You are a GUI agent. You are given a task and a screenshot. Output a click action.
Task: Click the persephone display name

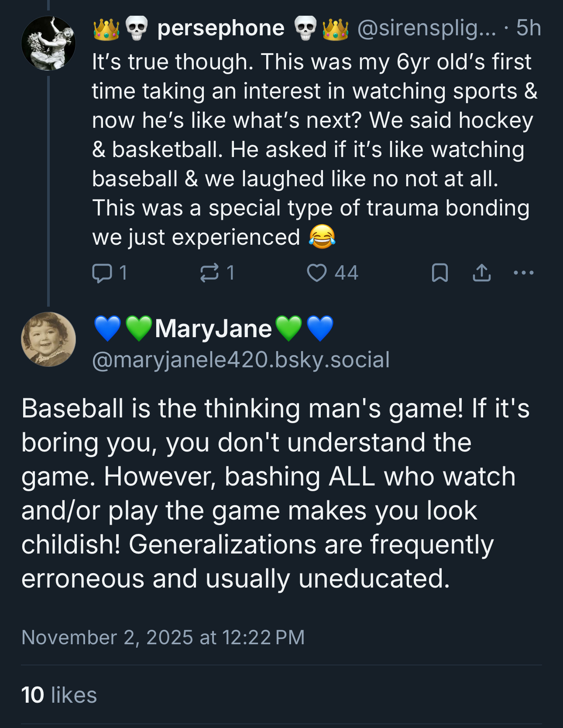pos(221,28)
